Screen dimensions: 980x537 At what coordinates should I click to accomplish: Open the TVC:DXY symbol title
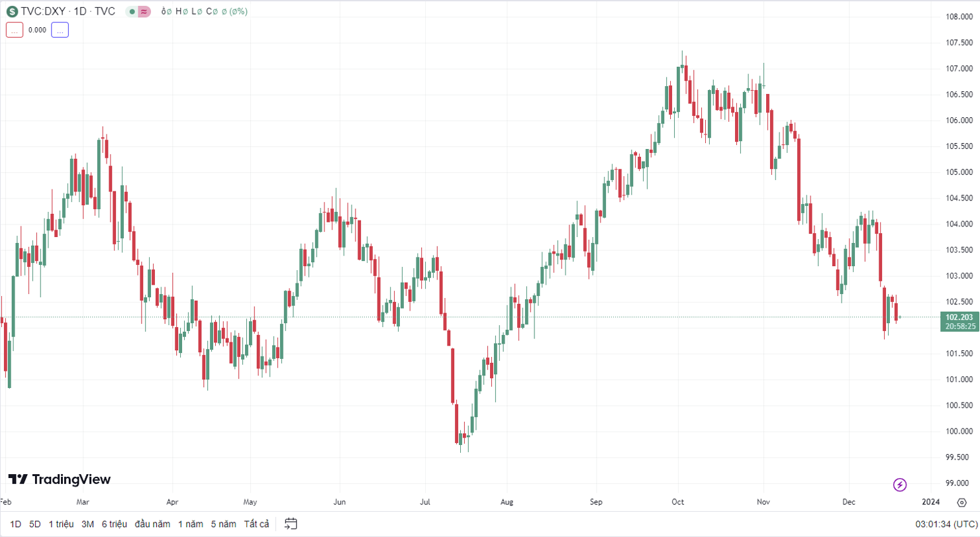pyautogui.click(x=68, y=11)
